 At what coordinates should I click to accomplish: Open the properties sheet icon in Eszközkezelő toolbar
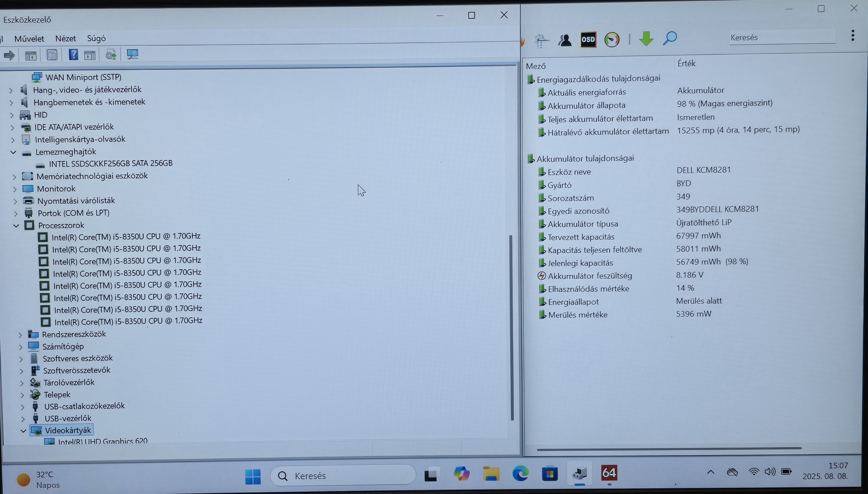pyautogui.click(x=52, y=55)
